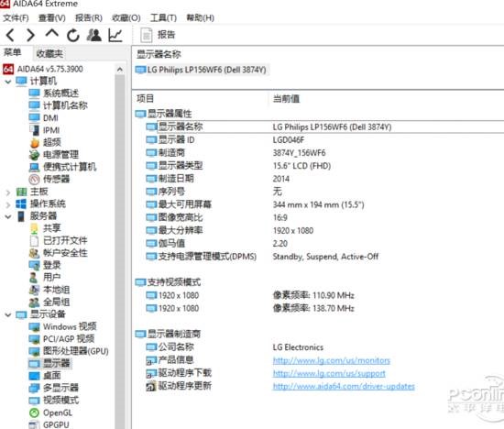Image resolution: width=504 pixels, height=429 pixels.
Task: Expand the 主板 tree node
Action: (7, 192)
